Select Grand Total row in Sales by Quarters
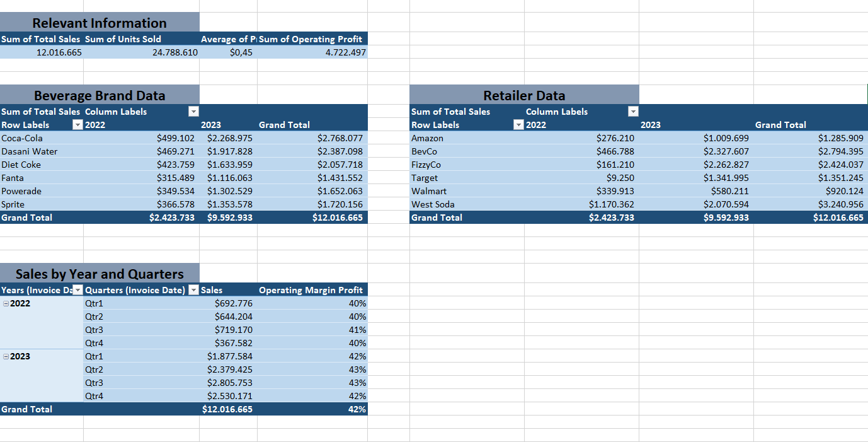Screen dimensions: 868x442 click(x=183, y=409)
